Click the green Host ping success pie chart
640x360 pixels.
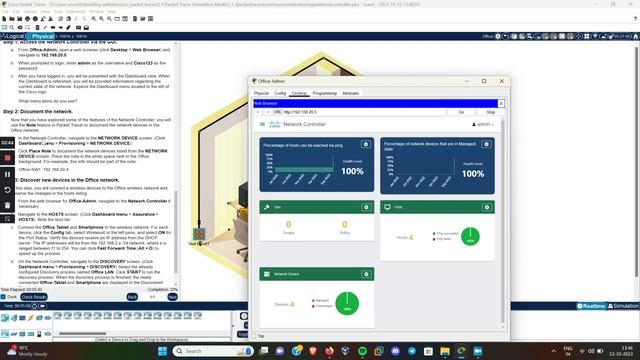[x=470, y=236]
